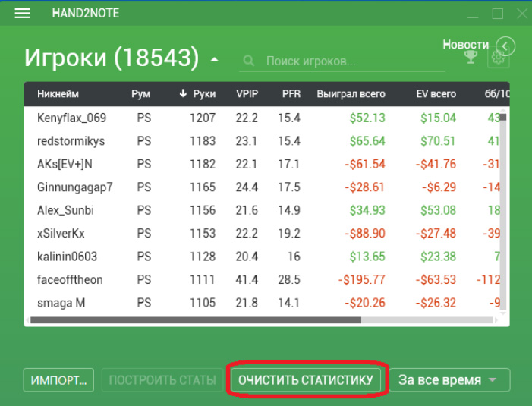
Task: Open the trophy achievements icon
Action: [x=471, y=57]
